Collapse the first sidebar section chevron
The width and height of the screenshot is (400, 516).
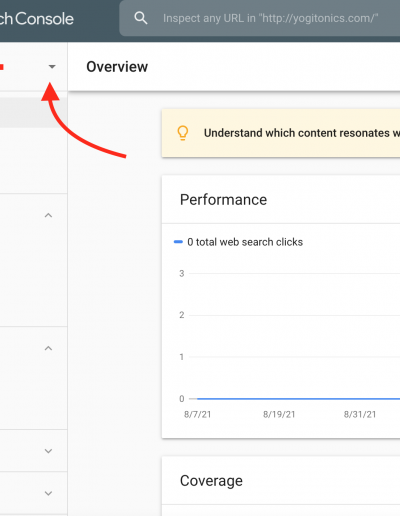[x=48, y=215]
